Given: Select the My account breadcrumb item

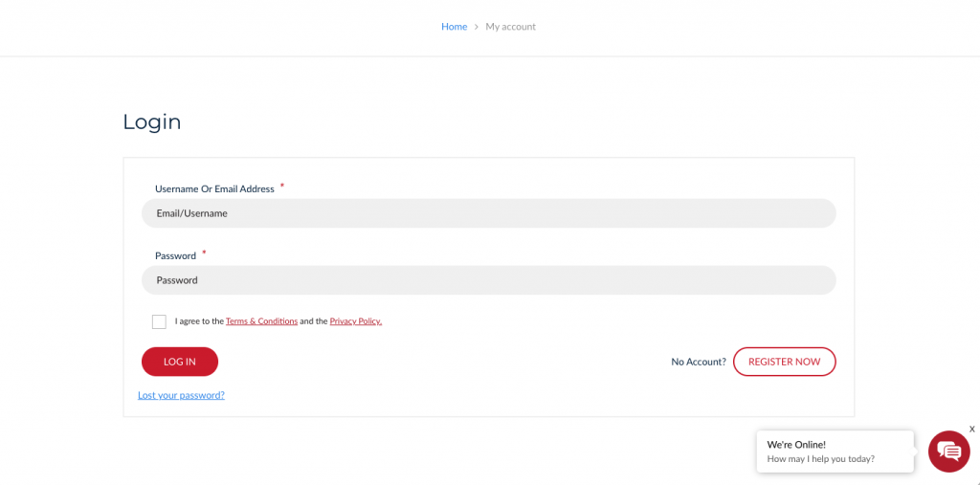Looking at the screenshot, I should [x=510, y=27].
